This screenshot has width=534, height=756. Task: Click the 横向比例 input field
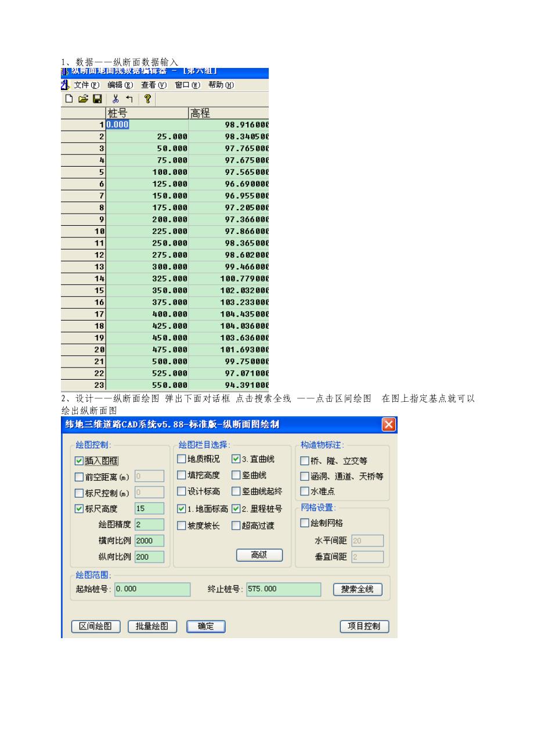pyautogui.click(x=149, y=541)
